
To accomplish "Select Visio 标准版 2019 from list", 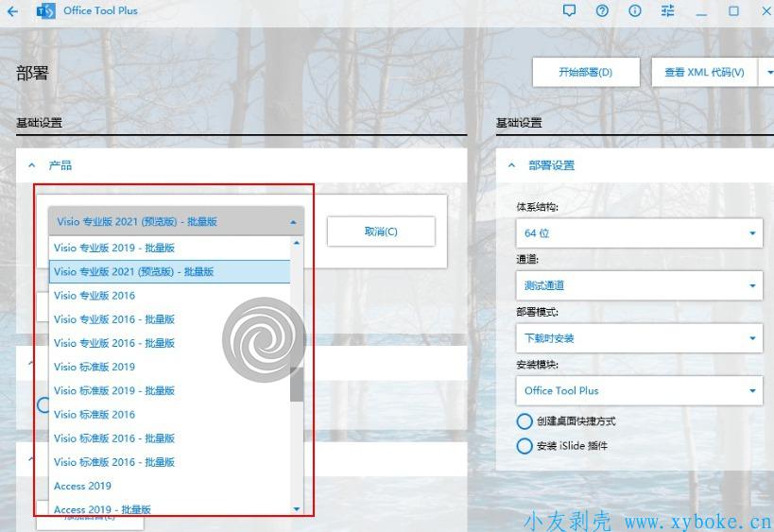I will [x=95, y=367].
